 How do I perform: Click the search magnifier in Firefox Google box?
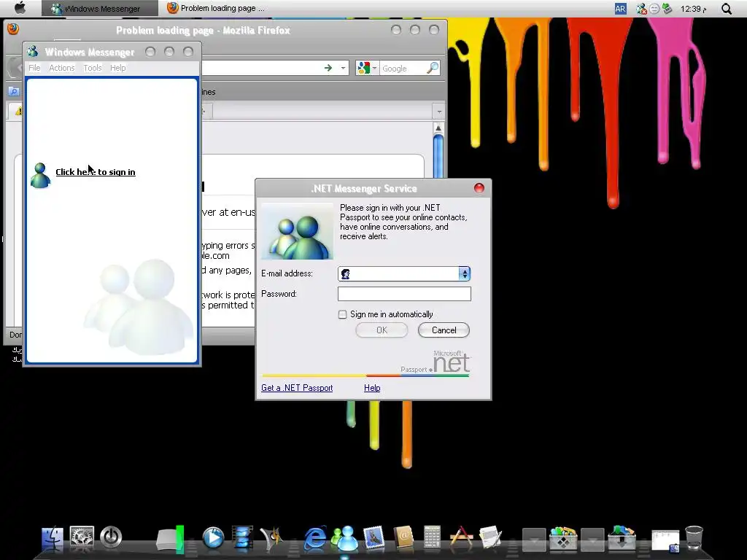click(x=433, y=68)
